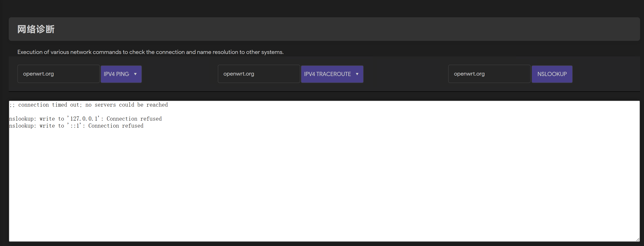Grab the output textarea resize handle
The image size is (644, 246).
coord(637,239)
